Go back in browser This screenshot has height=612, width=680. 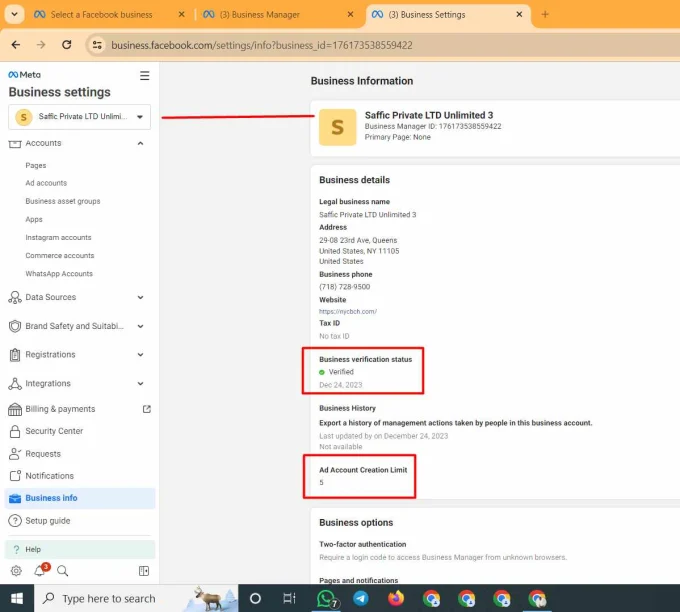point(16,45)
